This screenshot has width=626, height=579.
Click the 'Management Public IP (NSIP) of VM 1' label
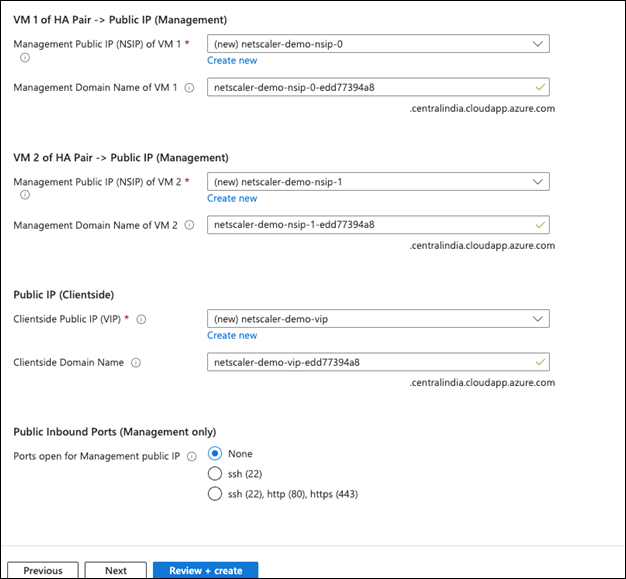click(x=97, y=44)
